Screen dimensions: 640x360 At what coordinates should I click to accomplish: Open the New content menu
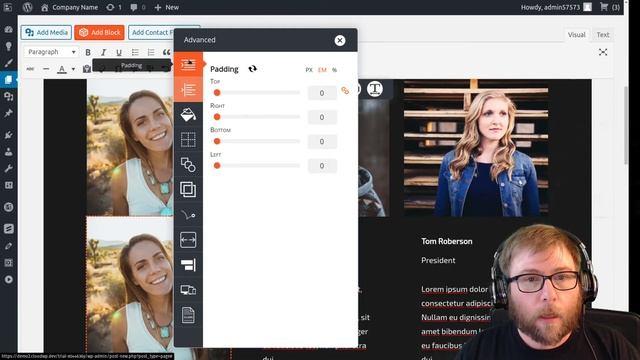167,7
